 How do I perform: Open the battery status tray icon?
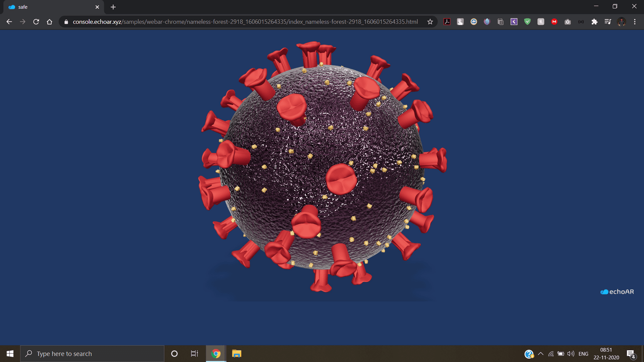click(x=561, y=354)
